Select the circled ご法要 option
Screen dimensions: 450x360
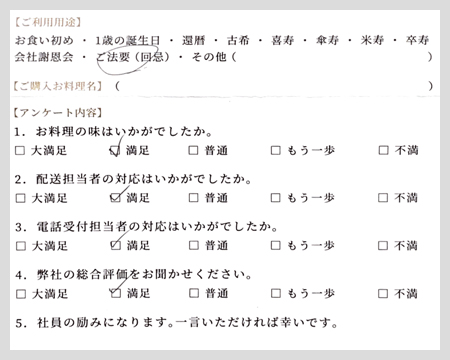pyautogui.click(x=133, y=57)
